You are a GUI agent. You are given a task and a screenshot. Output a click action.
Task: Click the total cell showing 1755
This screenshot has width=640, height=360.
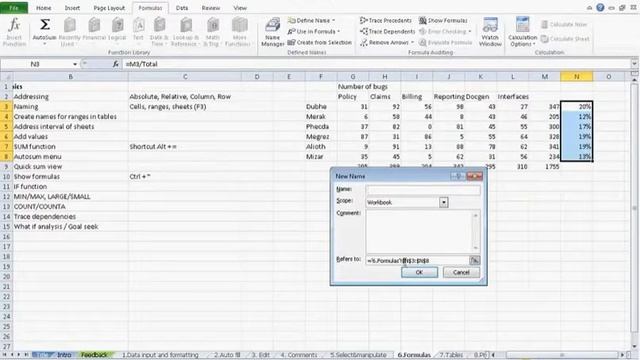(x=544, y=167)
